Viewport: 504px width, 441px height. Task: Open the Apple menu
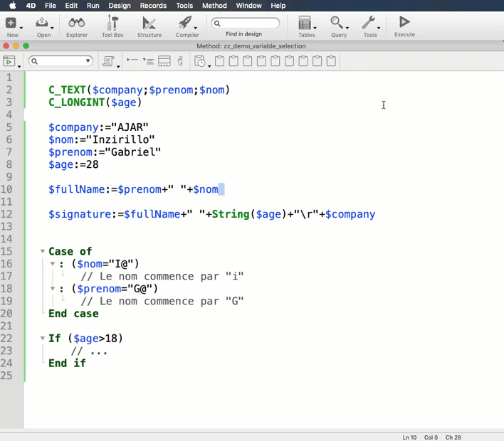[x=13, y=6]
